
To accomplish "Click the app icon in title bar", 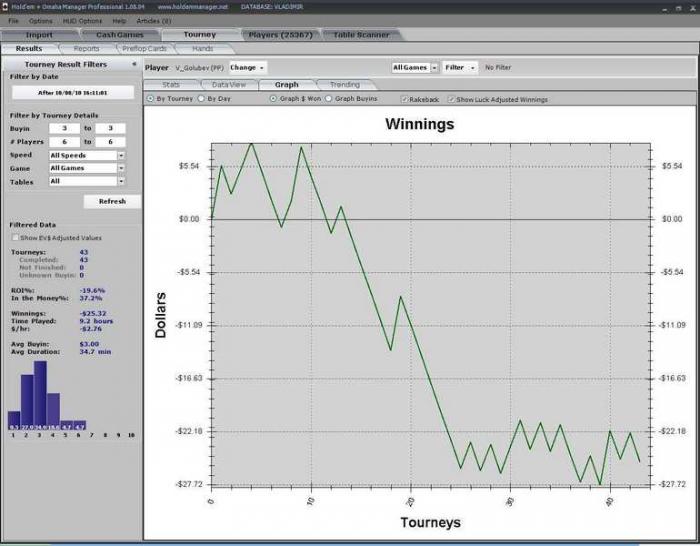I will [x=4, y=7].
